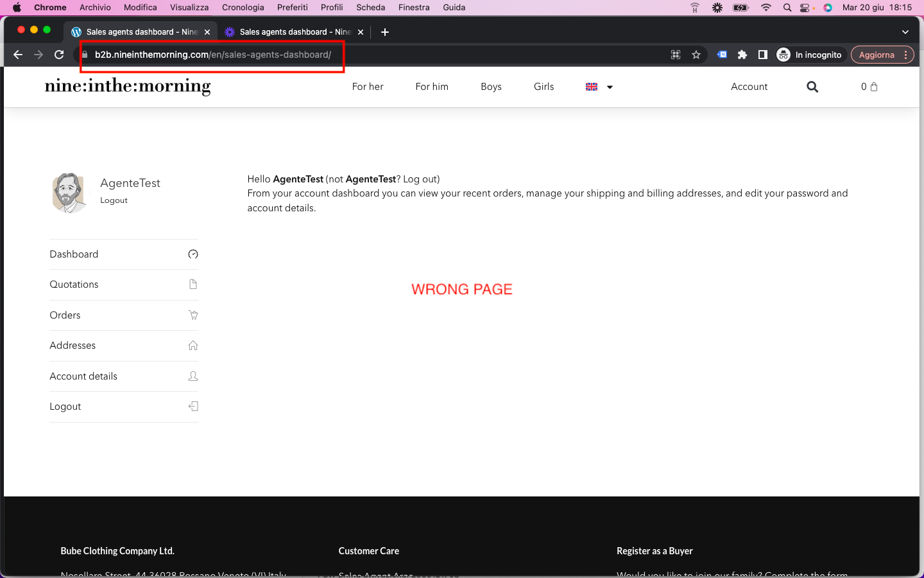Open Addresses in account sidebar

124,346
